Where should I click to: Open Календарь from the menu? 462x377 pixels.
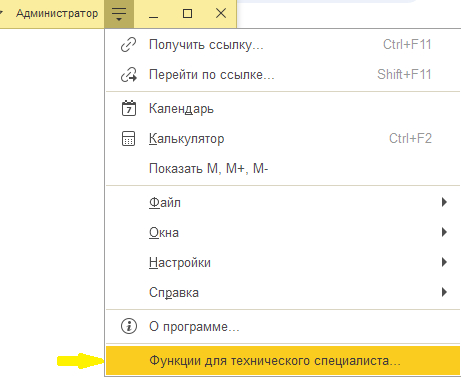283,108
